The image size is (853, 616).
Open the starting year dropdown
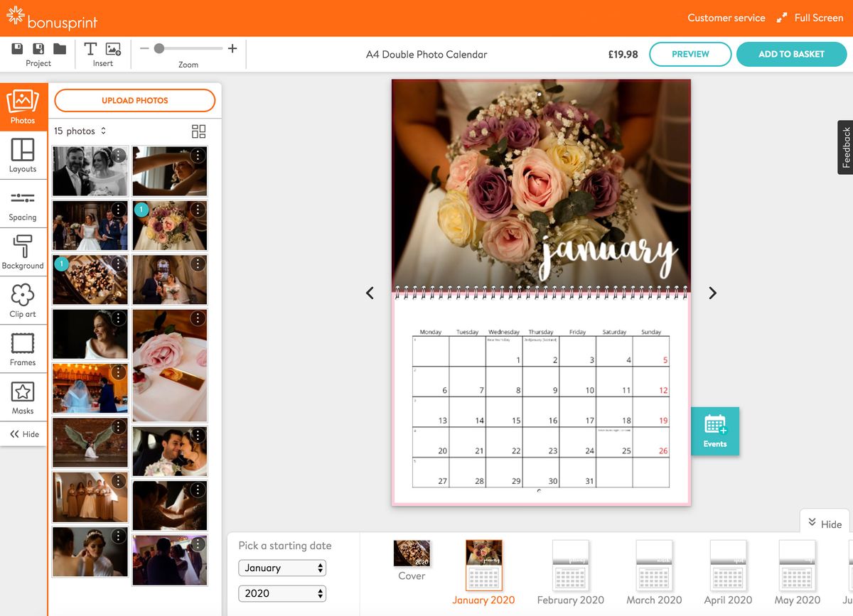click(x=281, y=593)
